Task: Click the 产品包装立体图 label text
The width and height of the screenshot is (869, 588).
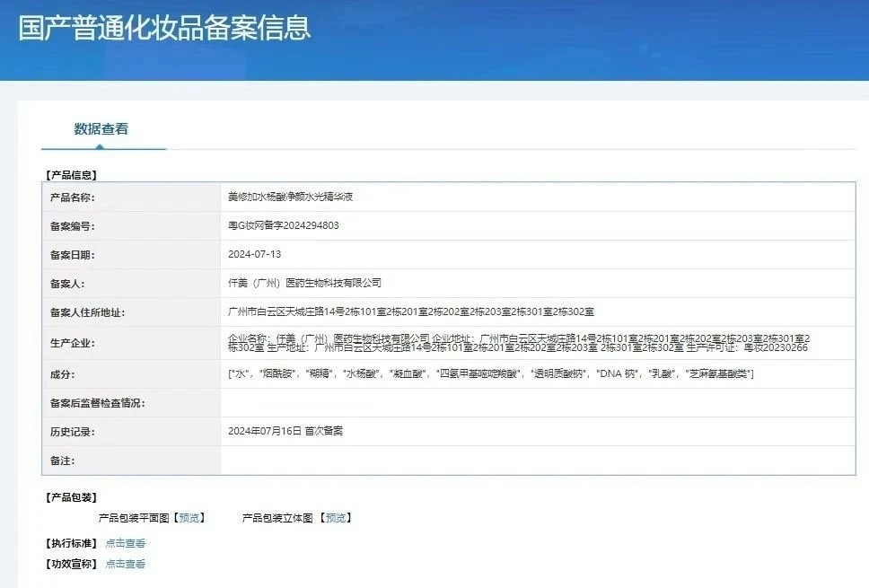Action: [277, 518]
